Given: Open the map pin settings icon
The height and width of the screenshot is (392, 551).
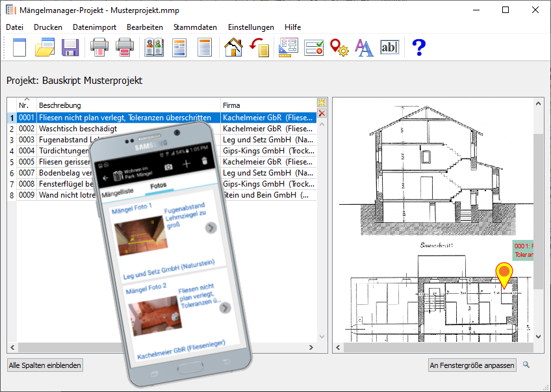Looking at the screenshot, I should coord(339,47).
